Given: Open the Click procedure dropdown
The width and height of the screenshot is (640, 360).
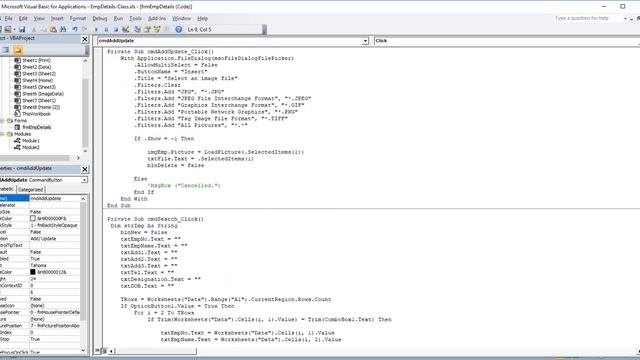Looking at the screenshot, I should pos(638,41).
